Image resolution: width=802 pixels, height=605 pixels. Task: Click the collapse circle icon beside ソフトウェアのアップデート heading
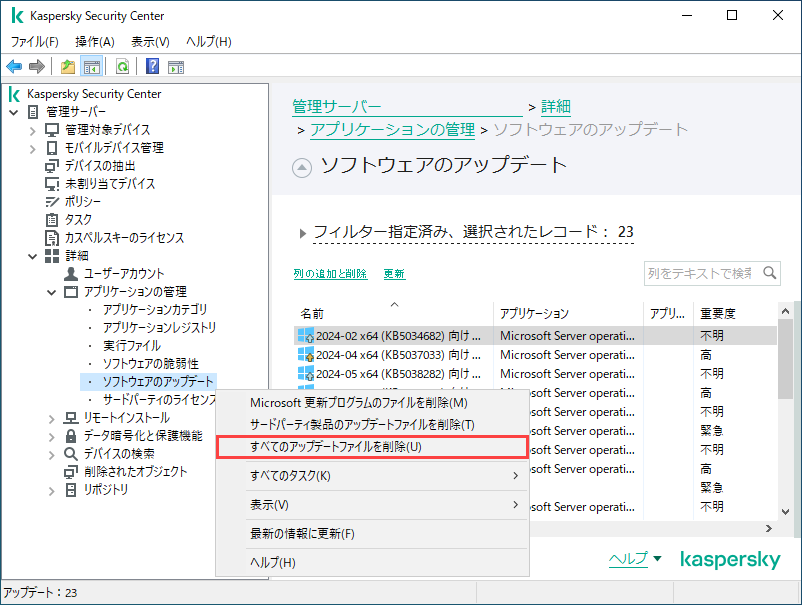(302, 167)
